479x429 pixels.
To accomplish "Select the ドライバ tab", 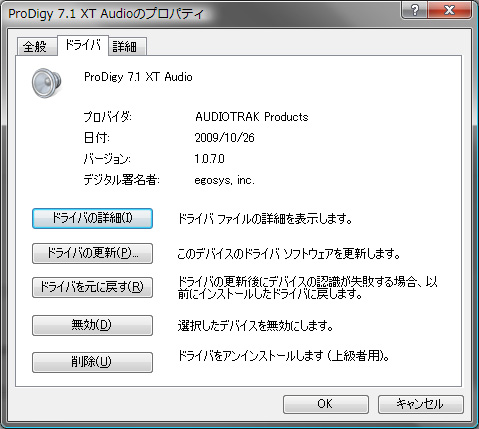I will 83,45.
